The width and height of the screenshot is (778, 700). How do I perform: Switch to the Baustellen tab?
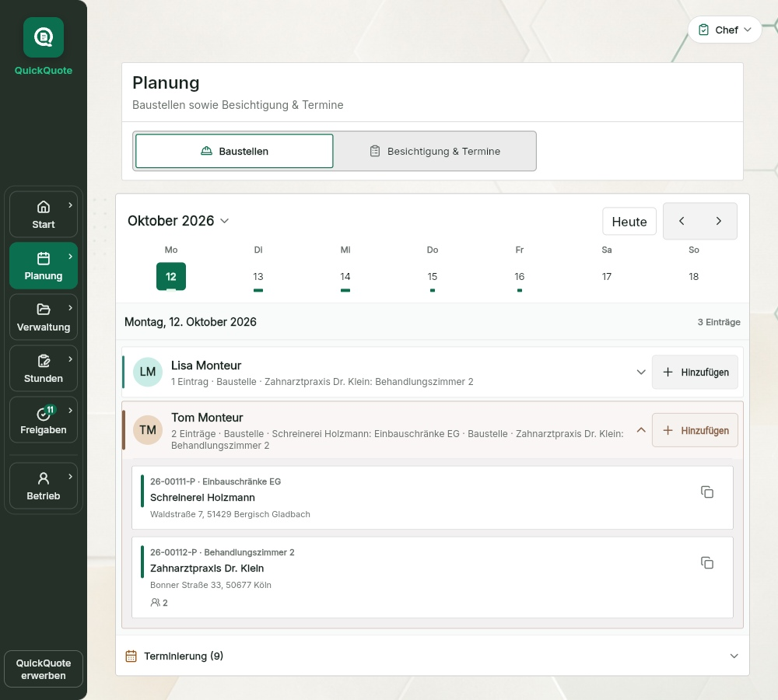click(x=234, y=152)
